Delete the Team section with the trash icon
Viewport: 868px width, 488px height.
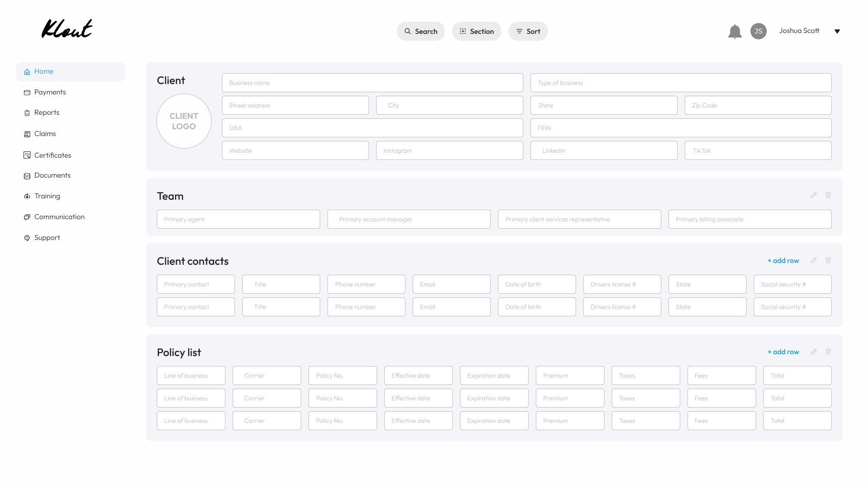(828, 195)
